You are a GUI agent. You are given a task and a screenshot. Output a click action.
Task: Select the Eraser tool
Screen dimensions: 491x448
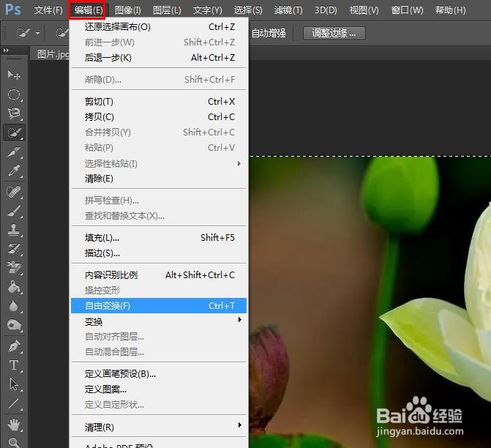[13, 268]
